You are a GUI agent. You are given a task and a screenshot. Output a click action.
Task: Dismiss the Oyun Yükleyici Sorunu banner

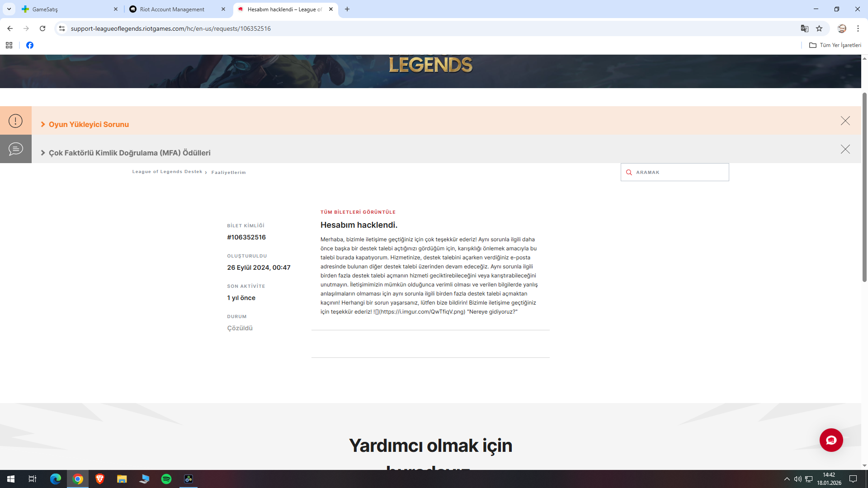click(x=845, y=121)
